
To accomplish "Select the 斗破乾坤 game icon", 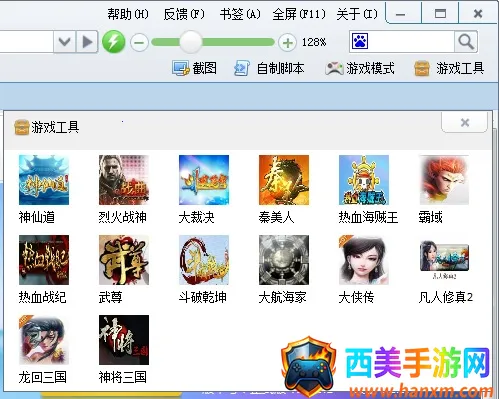I will (x=204, y=260).
